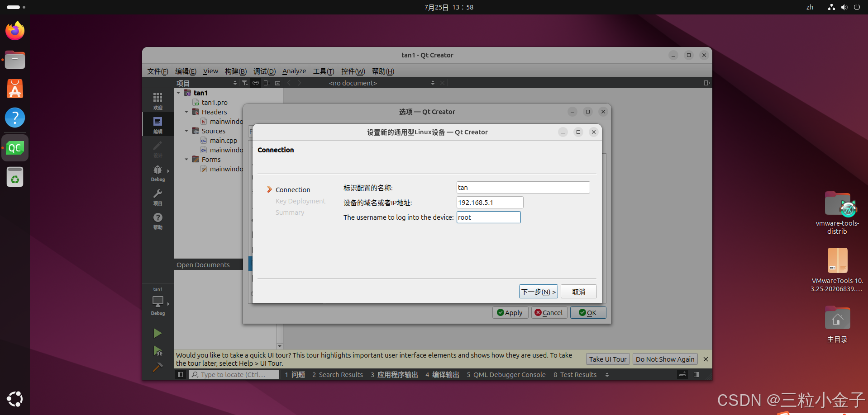This screenshot has height=415, width=868.
Task: Open Debug mode in sidebar
Action: pos(157,173)
